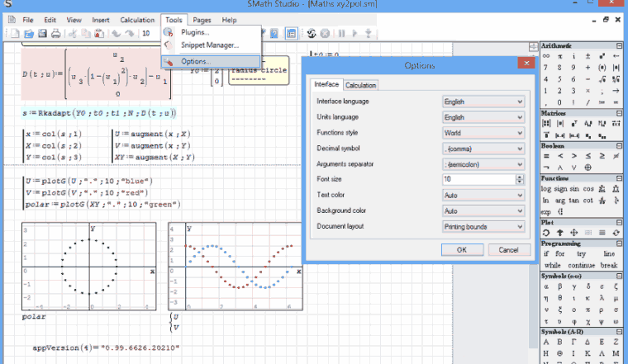Click the Print icon in the toolbar

[x=55, y=34]
